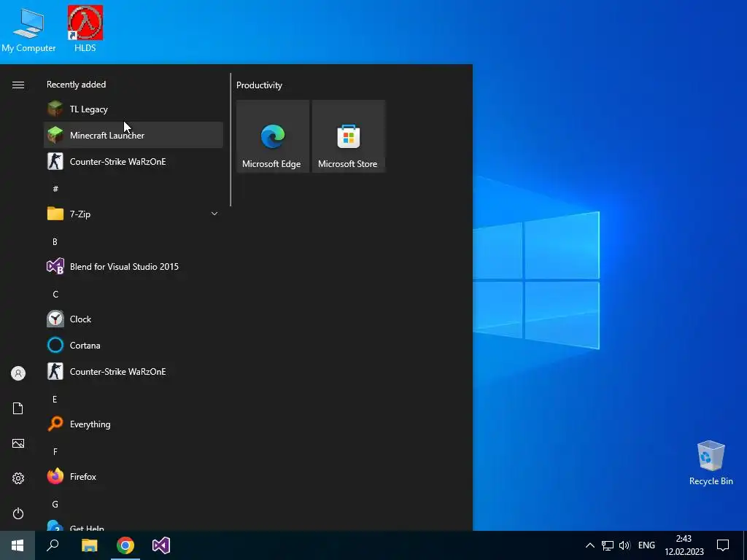Click the Productivity group title
747x560 pixels.
(259, 85)
